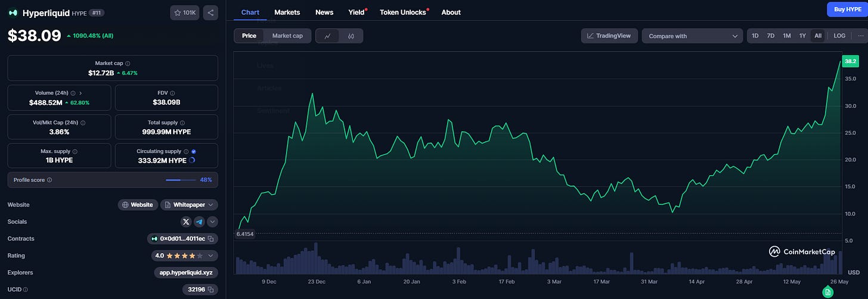The image size is (868, 299).
Task: Open the Yield tab
Action: tap(356, 12)
